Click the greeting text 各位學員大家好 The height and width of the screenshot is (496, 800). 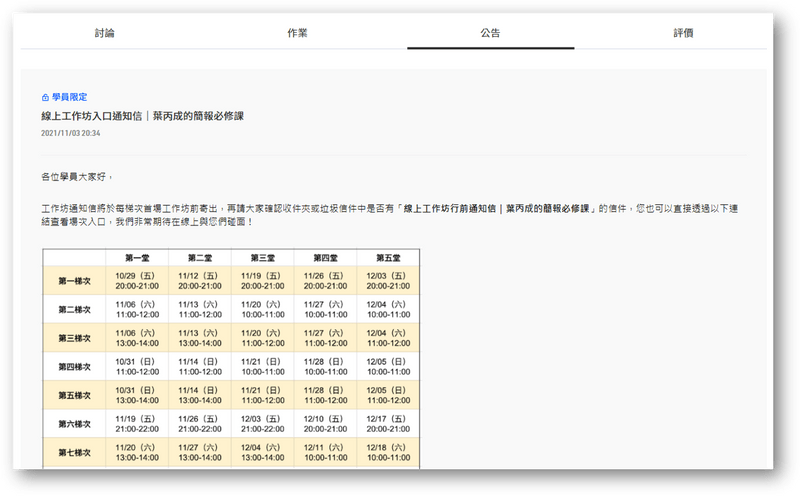[83, 176]
